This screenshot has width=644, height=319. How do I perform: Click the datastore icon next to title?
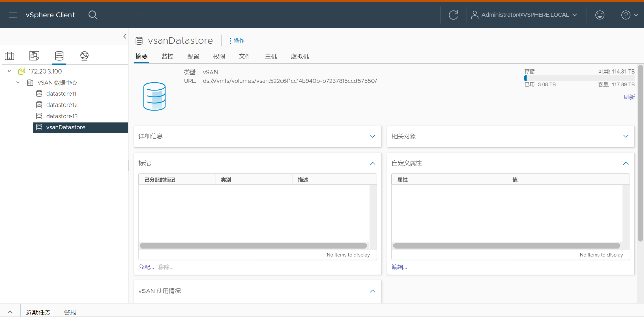click(x=139, y=41)
